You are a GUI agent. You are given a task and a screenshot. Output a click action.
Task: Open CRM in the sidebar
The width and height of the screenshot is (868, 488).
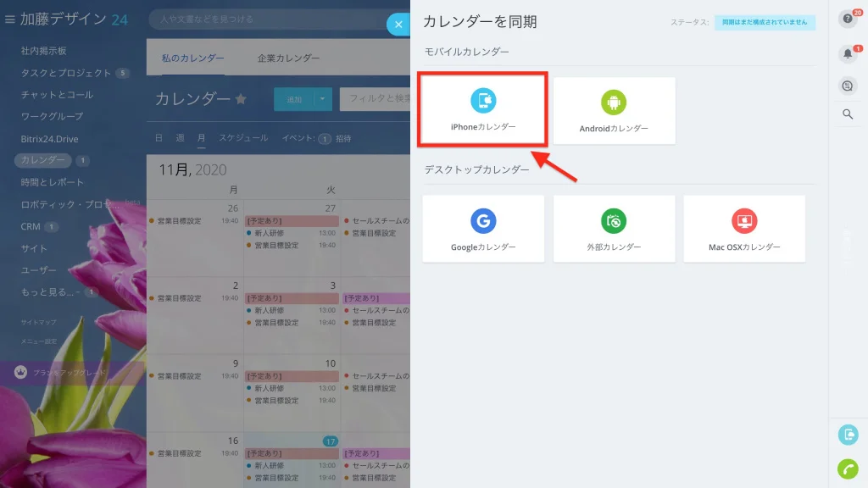coord(31,226)
